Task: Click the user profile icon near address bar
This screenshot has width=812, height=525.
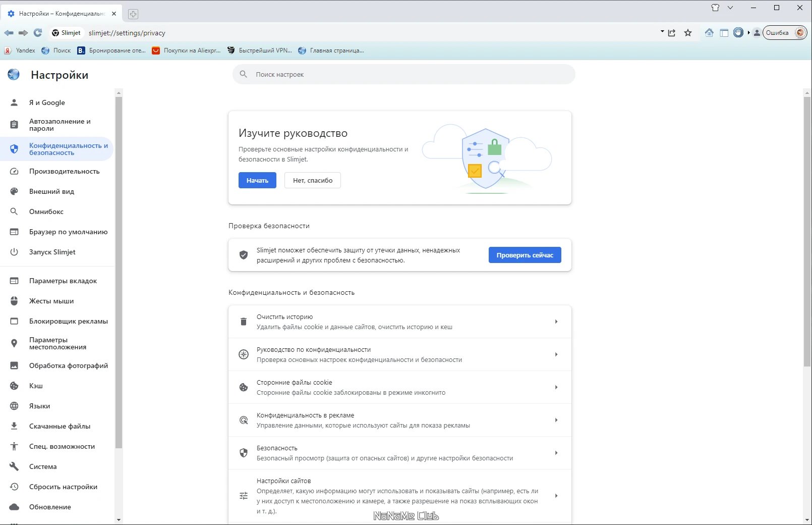Action: (757, 33)
